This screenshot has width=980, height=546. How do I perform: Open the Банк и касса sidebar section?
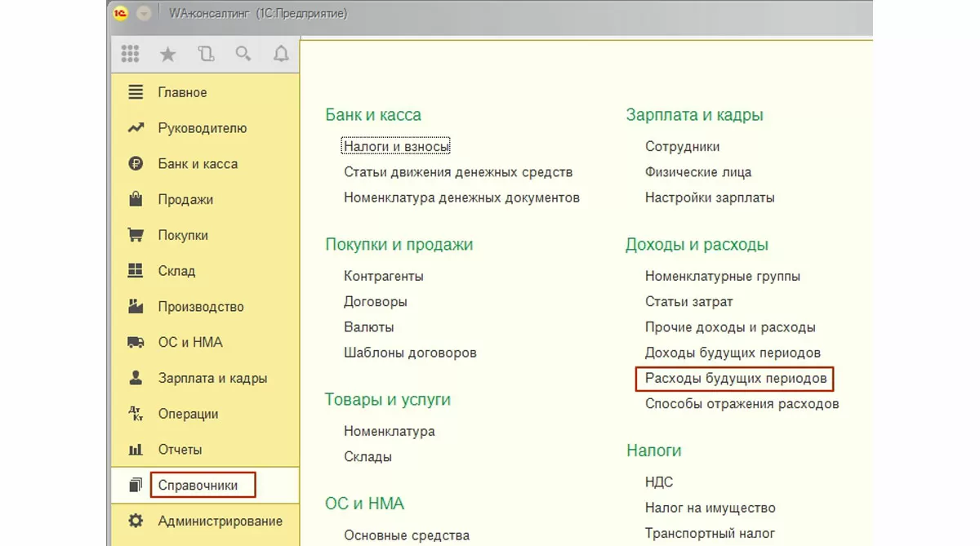click(198, 164)
